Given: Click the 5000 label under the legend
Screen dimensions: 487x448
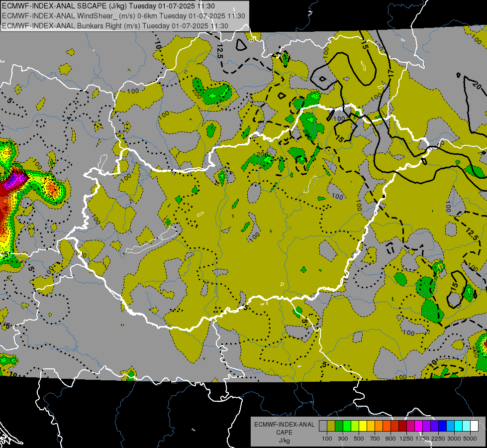Looking at the screenshot, I should 470,439.
